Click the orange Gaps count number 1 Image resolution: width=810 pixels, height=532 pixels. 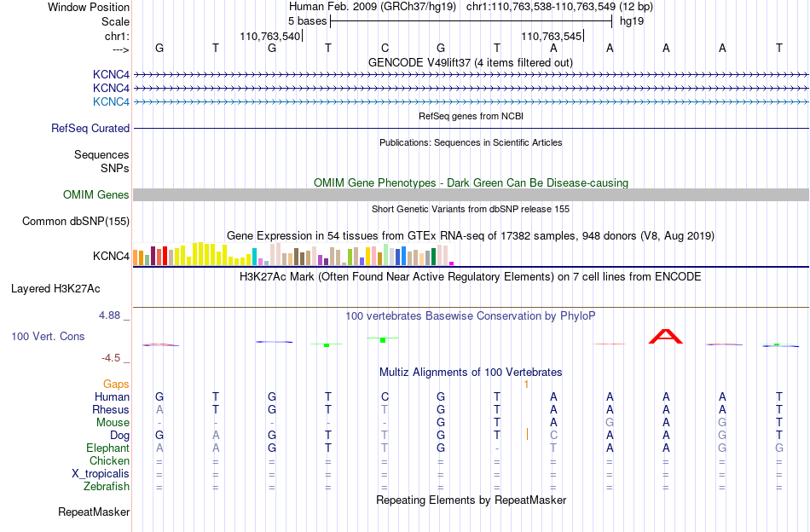[526, 385]
